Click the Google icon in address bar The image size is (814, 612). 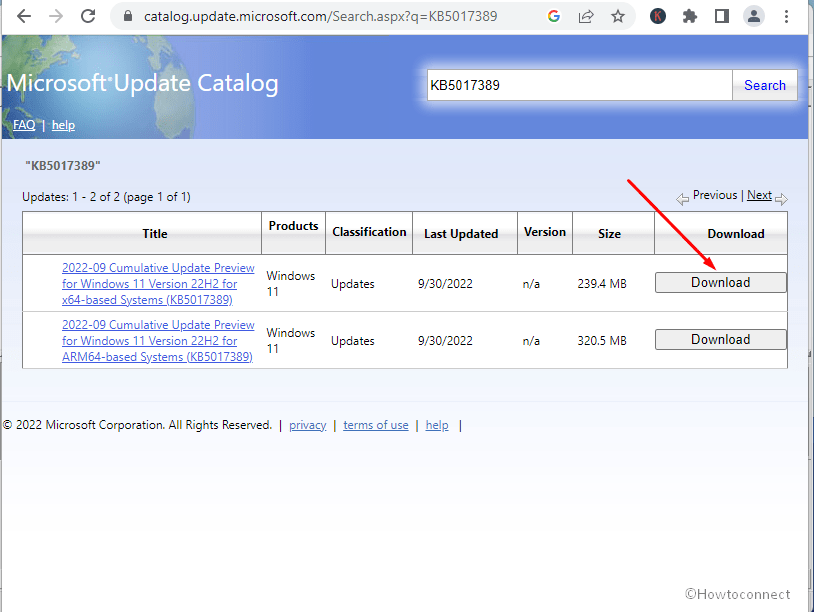(x=554, y=17)
